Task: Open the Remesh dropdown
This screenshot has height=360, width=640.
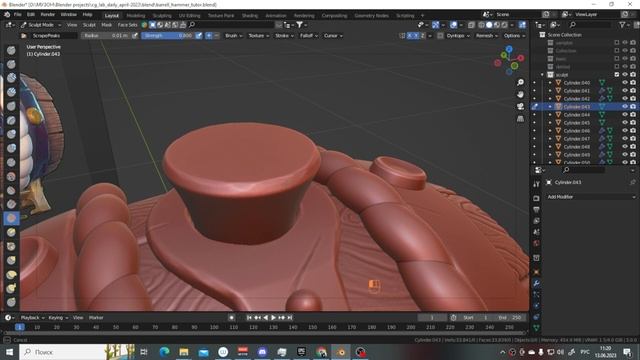Action: tap(487, 36)
